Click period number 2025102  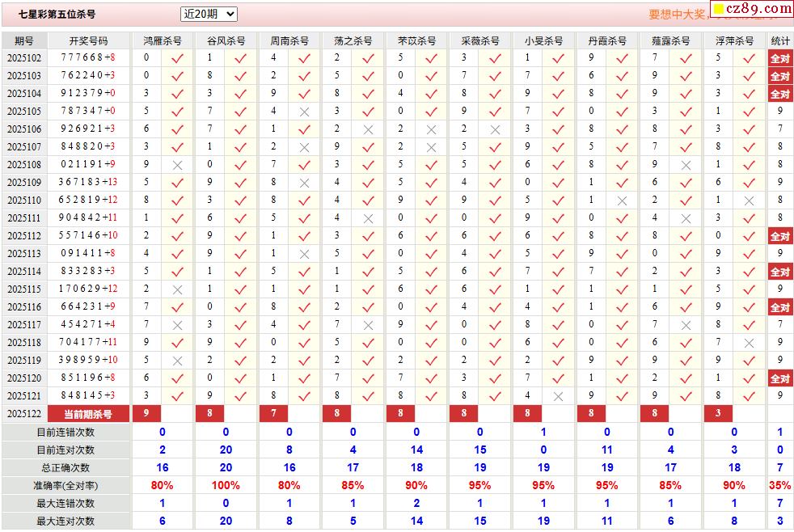coord(24,58)
